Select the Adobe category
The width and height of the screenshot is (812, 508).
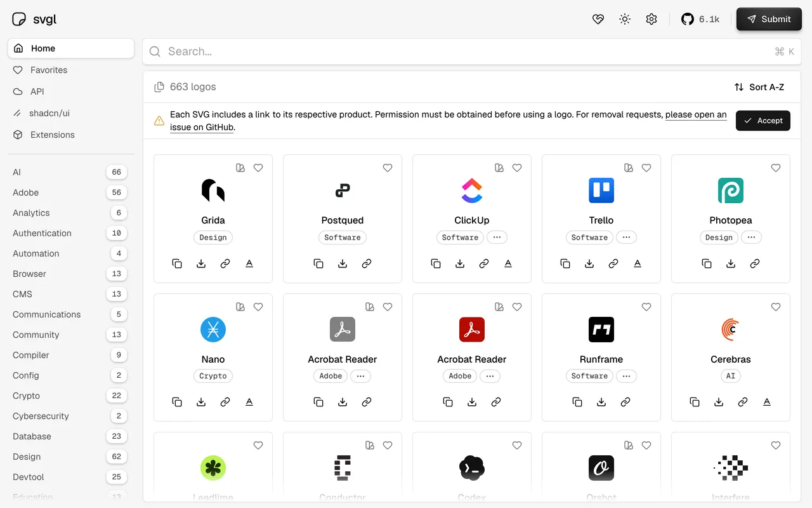[x=71, y=192]
